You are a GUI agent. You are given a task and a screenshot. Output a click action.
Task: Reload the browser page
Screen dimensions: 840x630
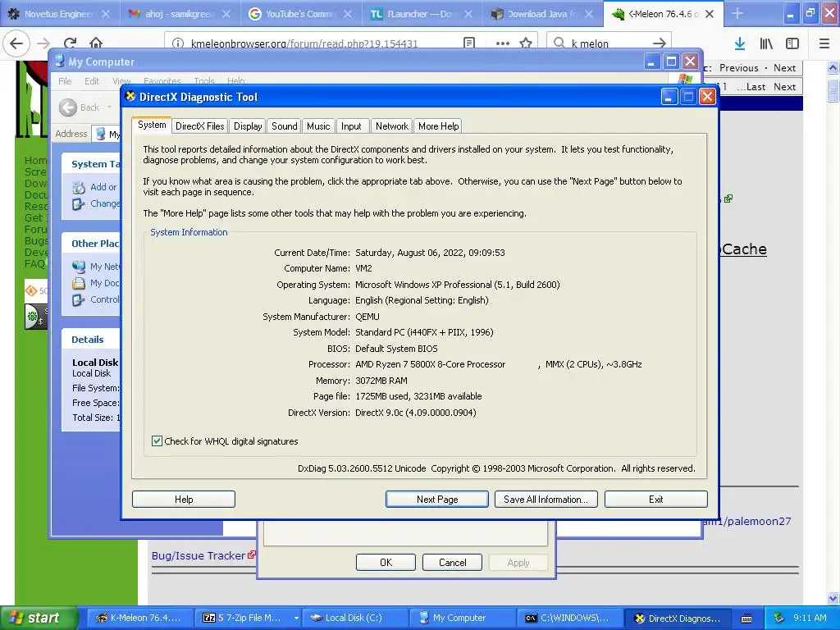(70, 43)
